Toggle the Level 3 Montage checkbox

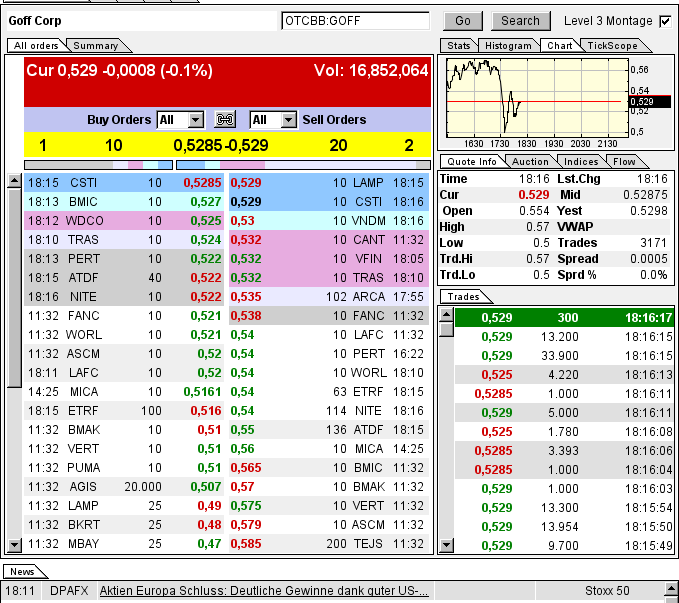(x=665, y=21)
